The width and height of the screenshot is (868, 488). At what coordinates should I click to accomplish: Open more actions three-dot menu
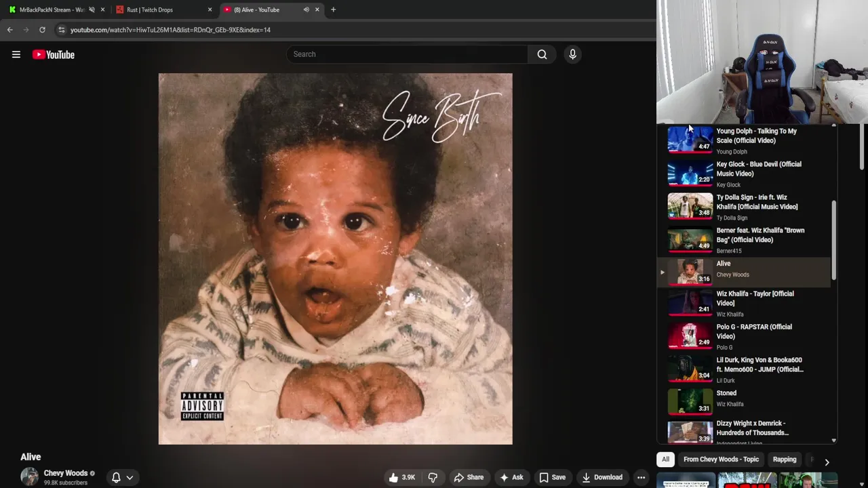pyautogui.click(x=641, y=477)
